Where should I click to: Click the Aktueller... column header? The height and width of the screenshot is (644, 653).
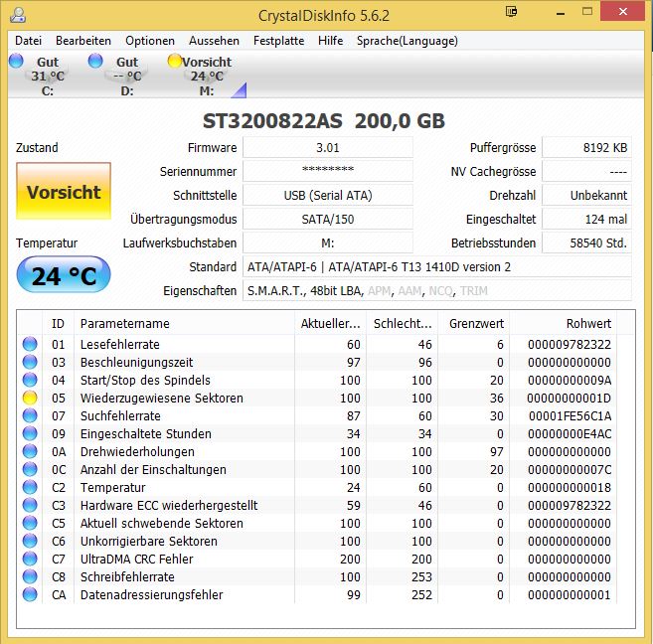331,323
